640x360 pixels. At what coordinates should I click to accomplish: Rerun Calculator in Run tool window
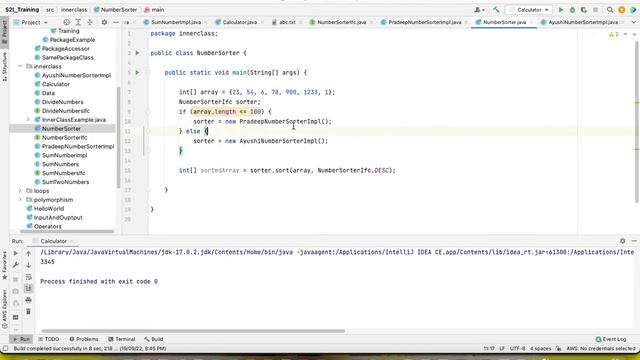coord(16,253)
